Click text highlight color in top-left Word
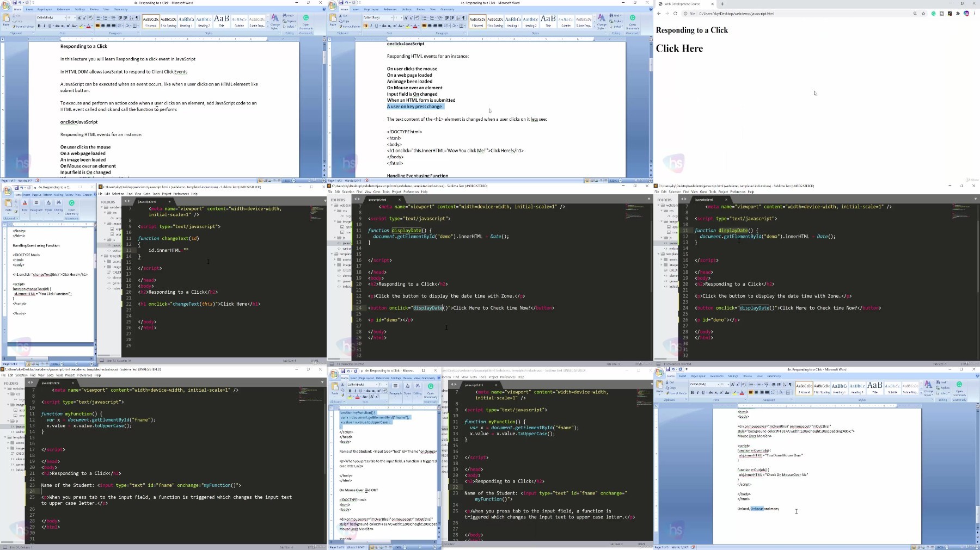The image size is (980, 550). pyautogui.click(x=81, y=26)
